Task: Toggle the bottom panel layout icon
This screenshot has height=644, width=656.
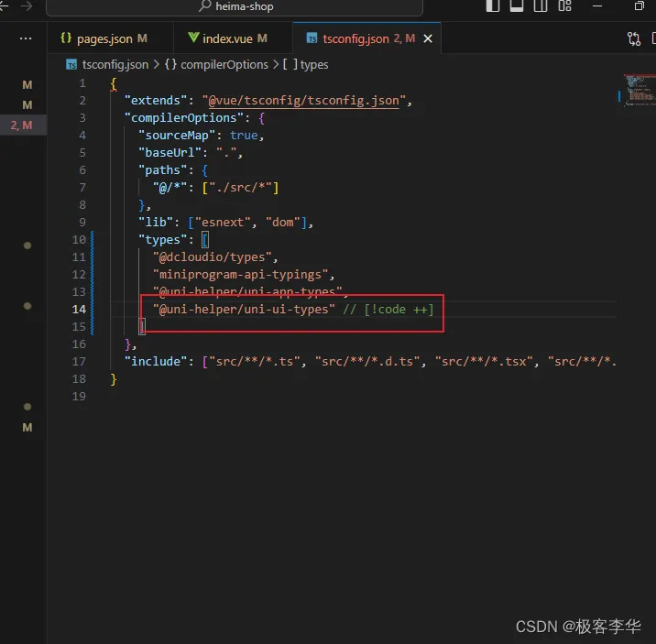Action: (516, 5)
